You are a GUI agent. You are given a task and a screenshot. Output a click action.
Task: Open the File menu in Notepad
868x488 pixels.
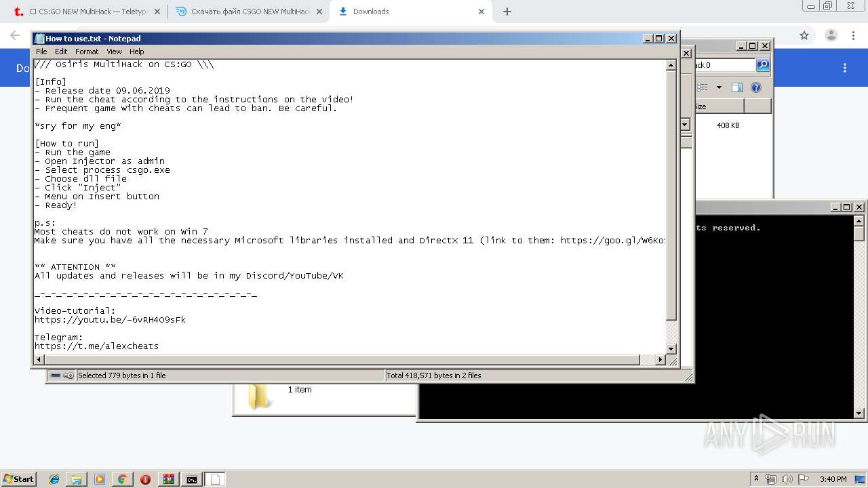tap(41, 52)
